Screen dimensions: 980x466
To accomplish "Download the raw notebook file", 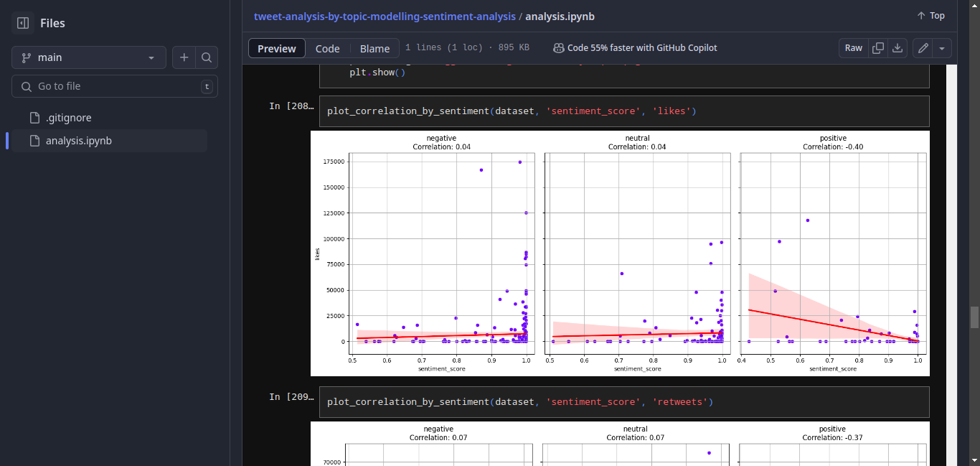I will [x=897, y=47].
